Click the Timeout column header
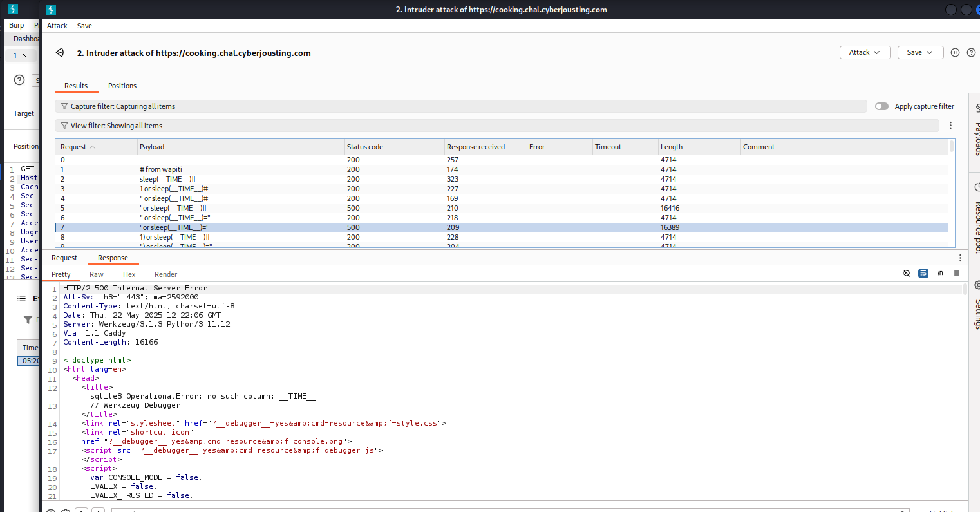Image resolution: width=980 pixels, height=512 pixels. click(625, 147)
